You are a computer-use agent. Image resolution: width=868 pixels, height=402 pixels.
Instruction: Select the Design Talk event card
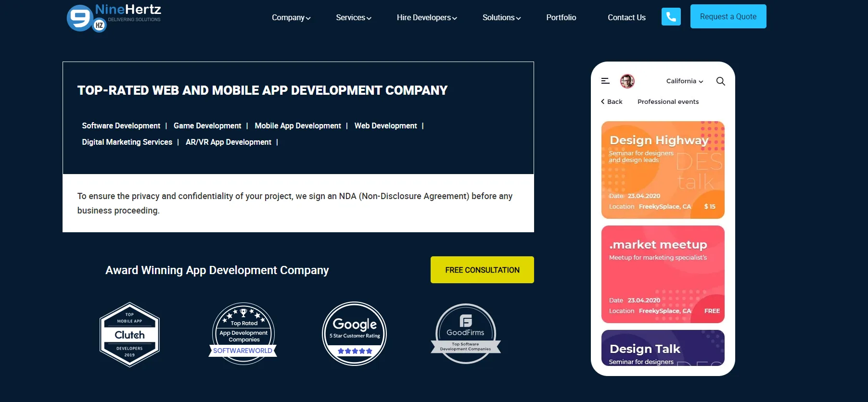tap(663, 348)
